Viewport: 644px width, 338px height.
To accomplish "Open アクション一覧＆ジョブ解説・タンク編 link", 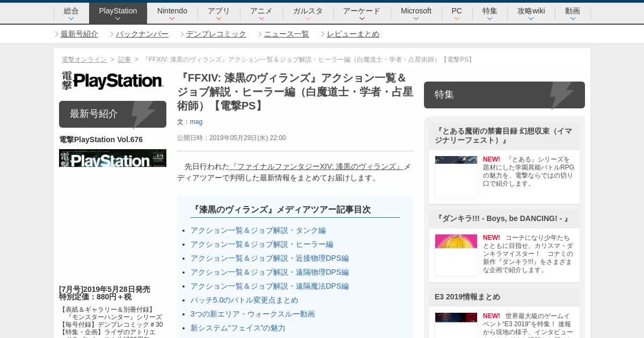I will (258, 230).
